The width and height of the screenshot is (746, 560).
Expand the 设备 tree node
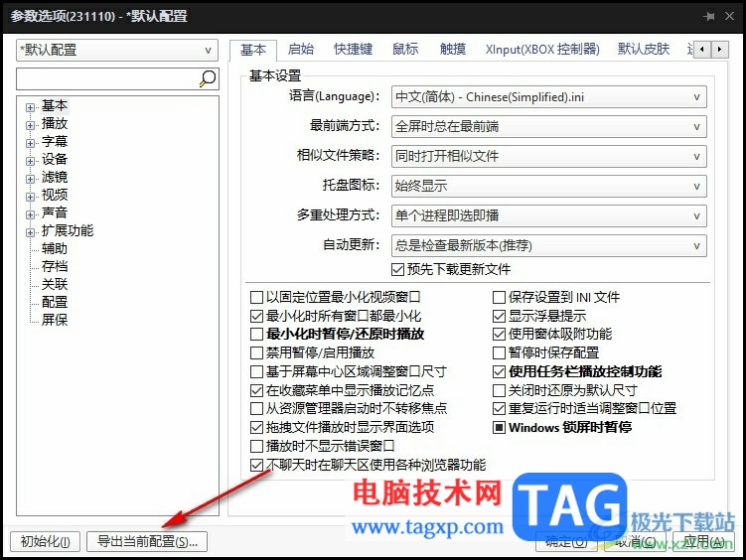[31, 161]
